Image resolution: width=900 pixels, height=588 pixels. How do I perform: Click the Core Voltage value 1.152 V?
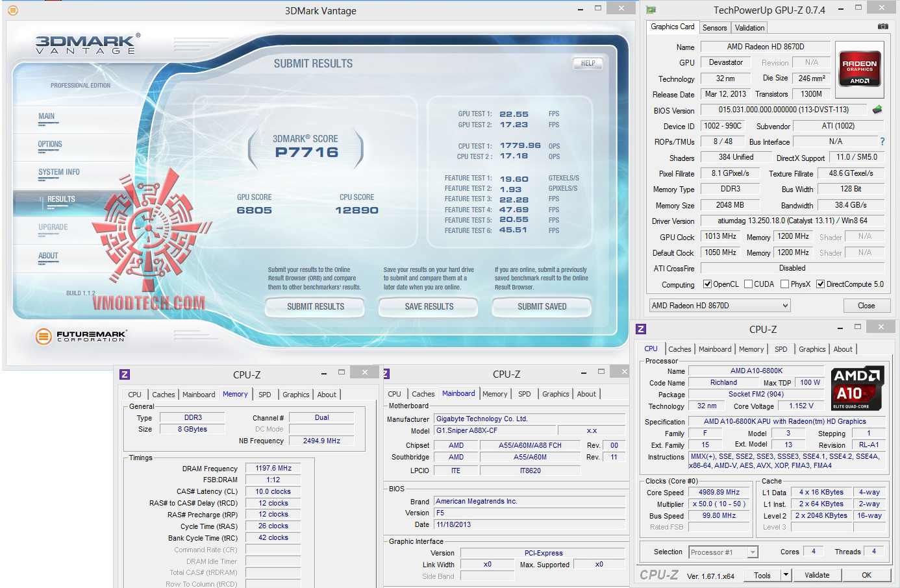tap(801, 406)
